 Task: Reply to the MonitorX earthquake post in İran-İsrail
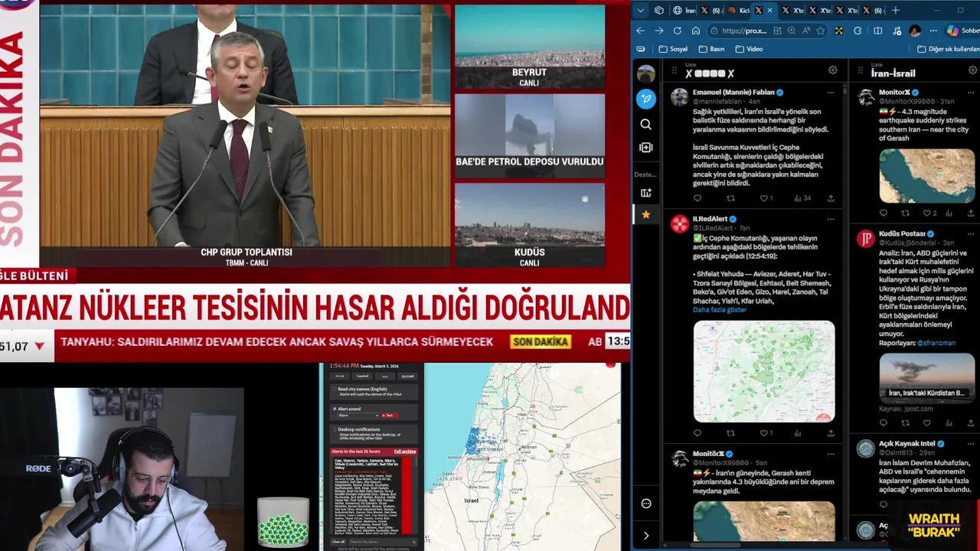[884, 214]
